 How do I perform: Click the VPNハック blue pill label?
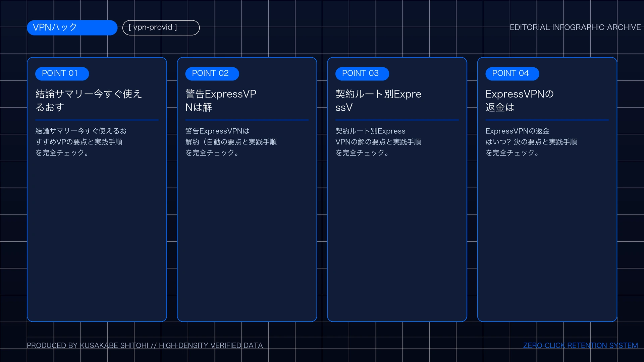click(x=72, y=27)
